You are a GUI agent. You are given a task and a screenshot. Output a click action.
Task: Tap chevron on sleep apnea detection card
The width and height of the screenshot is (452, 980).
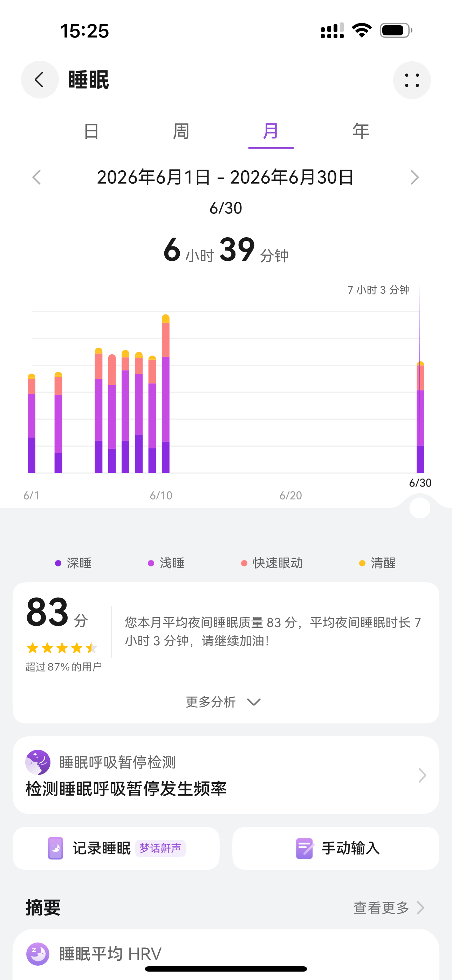[x=422, y=775]
